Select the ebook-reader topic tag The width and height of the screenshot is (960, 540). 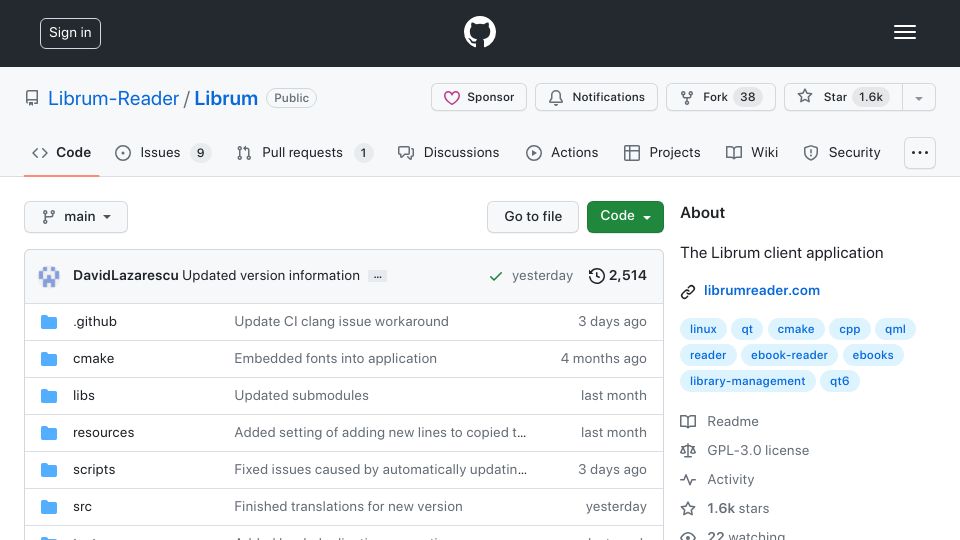pyautogui.click(x=789, y=355)
